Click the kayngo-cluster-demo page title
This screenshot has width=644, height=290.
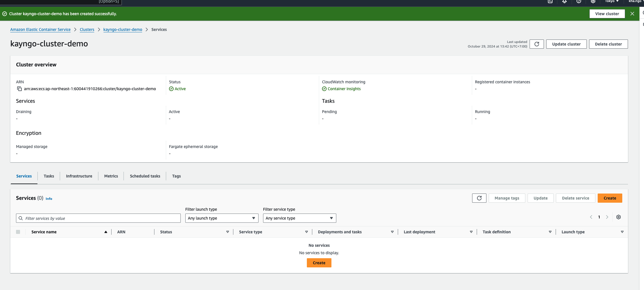[49, 44]
